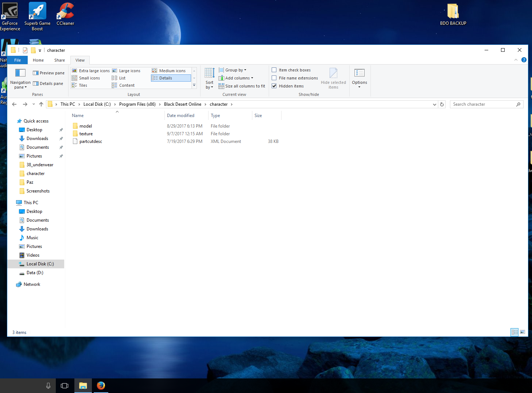The image size is (532, 393).
Task: Toggle File name extensions checkbox
Action: coord(274,78)
